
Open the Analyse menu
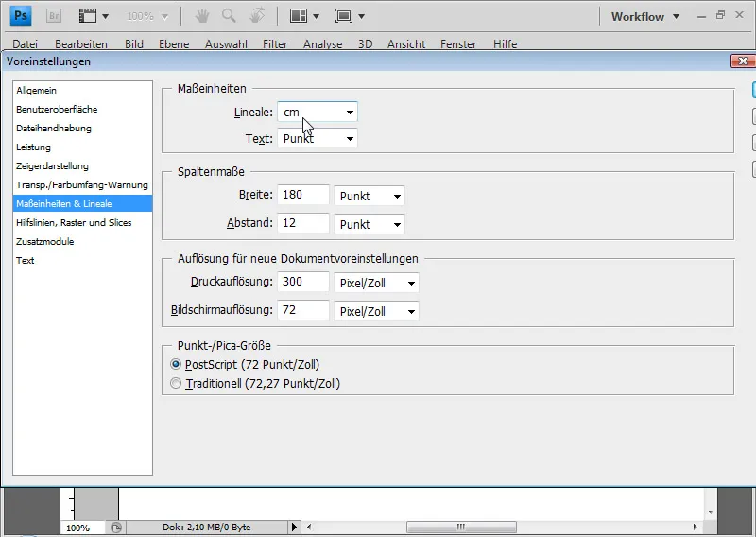point(322,43)
